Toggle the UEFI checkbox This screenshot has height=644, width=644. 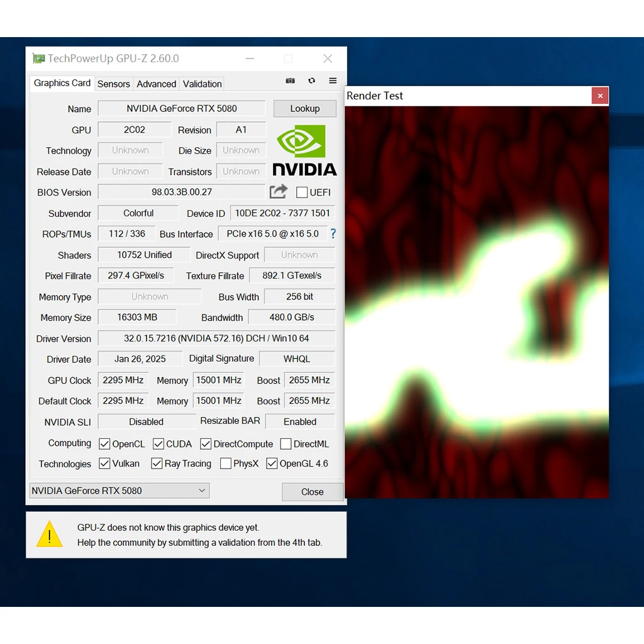click(302, 192)
